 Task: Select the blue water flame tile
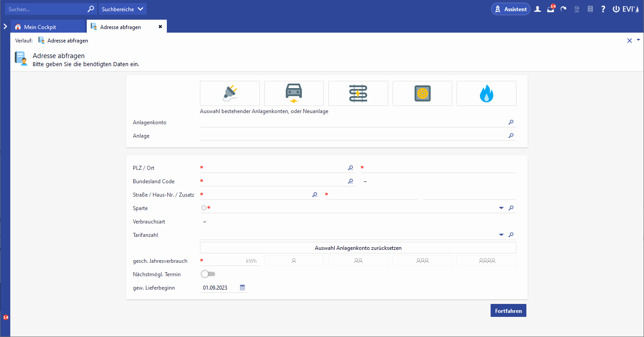tap(486, 93)
